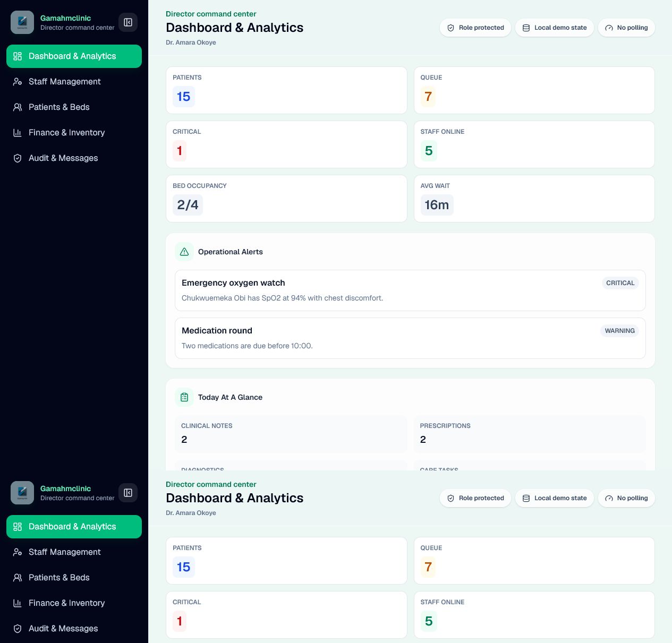Click the lower Local demo state chip
This screenshot has height=643, width=672.
[x=555, y=498]
